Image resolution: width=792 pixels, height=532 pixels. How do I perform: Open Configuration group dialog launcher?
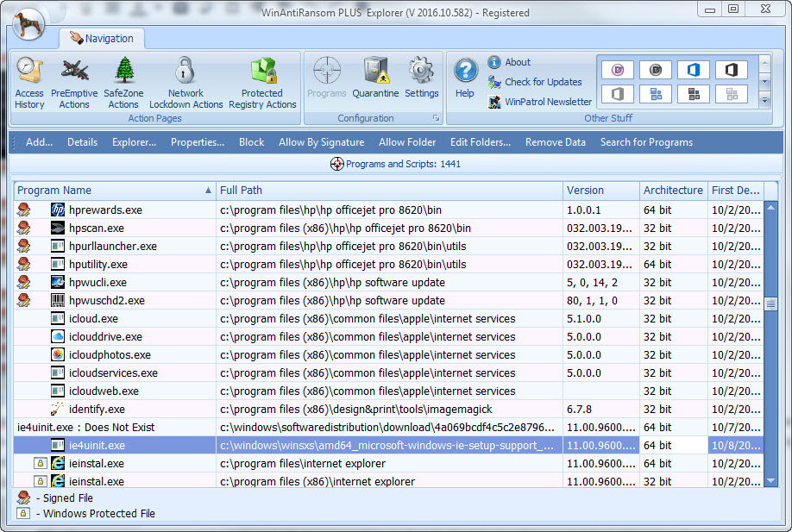tap(436, 118)
